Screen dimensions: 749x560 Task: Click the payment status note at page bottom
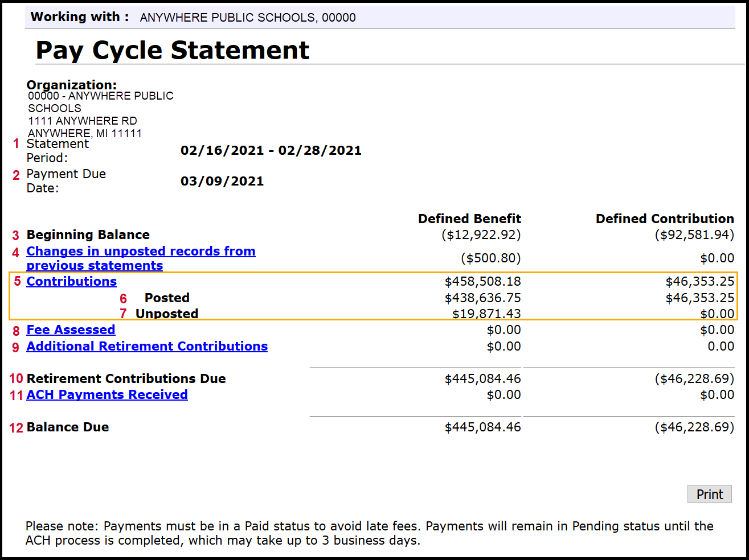click(x=369, y=533)
